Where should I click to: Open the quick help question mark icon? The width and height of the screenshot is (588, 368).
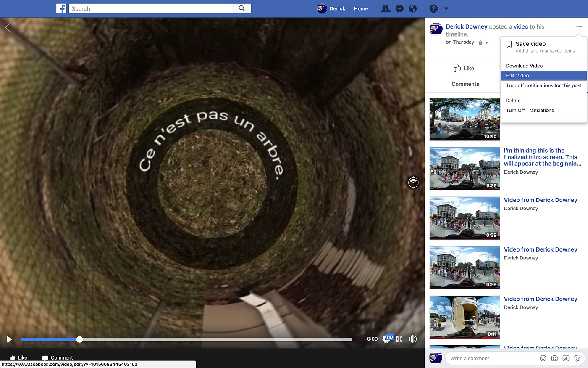pos(434,8)
